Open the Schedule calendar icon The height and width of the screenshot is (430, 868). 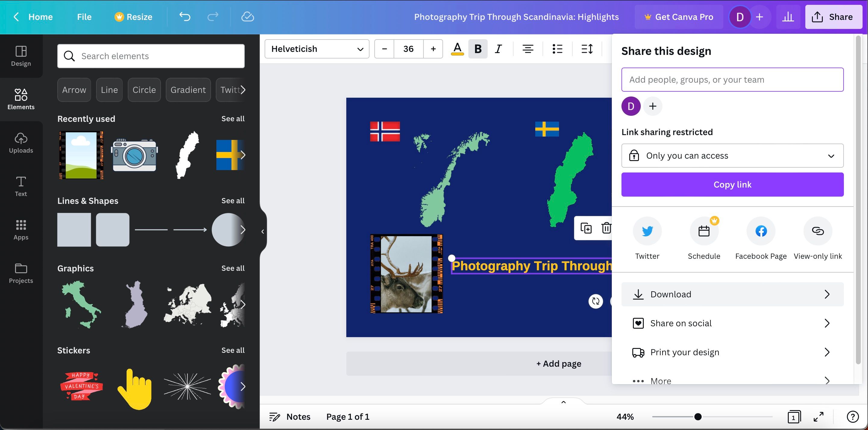pyautogui.click(x=704, y=231)
